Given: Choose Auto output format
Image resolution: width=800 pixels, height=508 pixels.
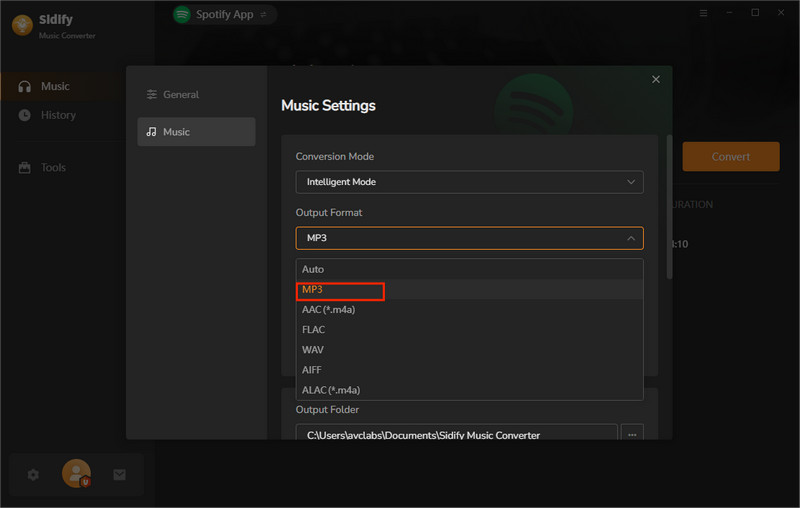Looking at the screenshot, I should click(x=469, y=269).
